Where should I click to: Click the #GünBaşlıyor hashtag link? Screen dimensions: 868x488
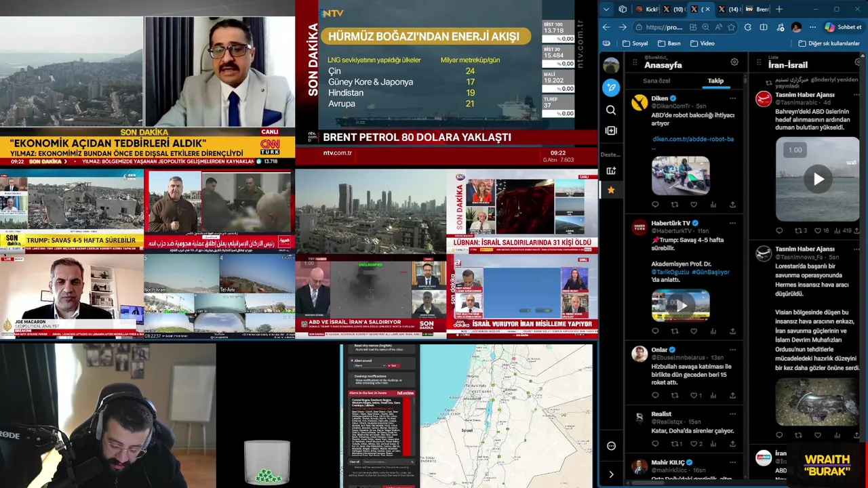(x=711, y=272)
